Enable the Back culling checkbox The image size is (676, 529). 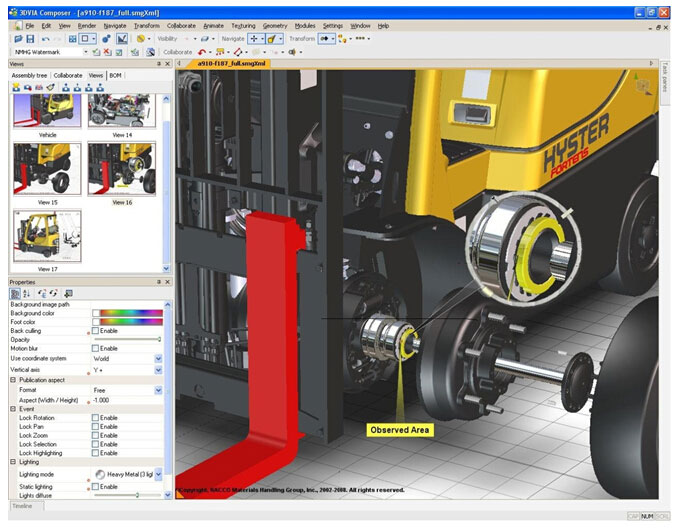(95, 330)
